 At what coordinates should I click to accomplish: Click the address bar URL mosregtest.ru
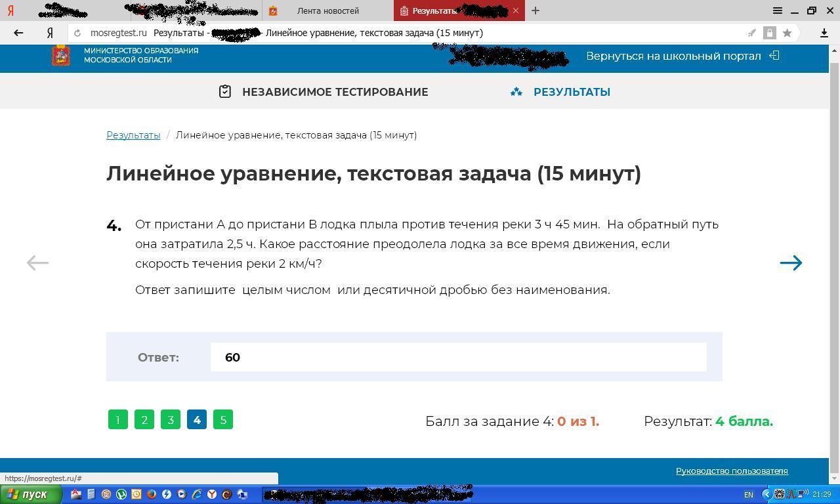click(x=119, y=33)
